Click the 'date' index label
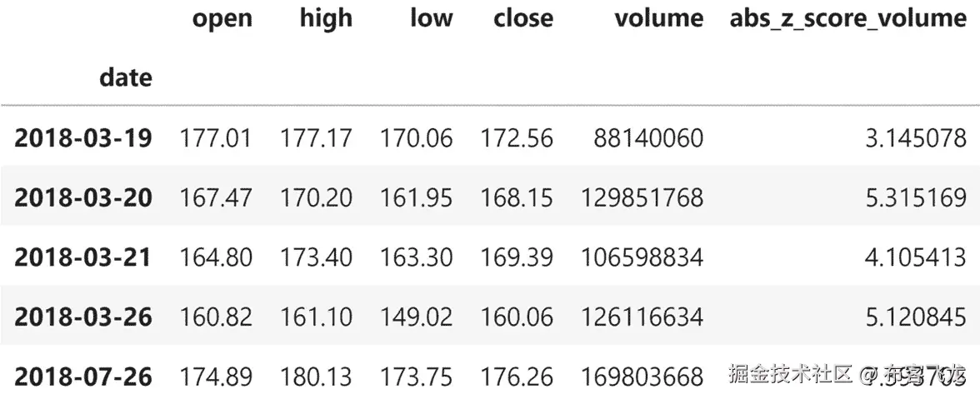 pos(126,78)
